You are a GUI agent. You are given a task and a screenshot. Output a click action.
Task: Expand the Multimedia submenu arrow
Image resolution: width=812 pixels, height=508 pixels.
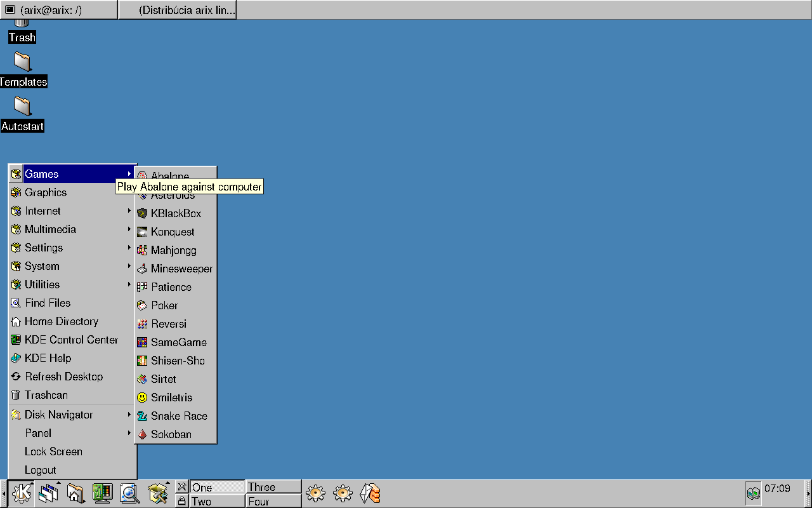pyautogui.click(x=129, y=229)
